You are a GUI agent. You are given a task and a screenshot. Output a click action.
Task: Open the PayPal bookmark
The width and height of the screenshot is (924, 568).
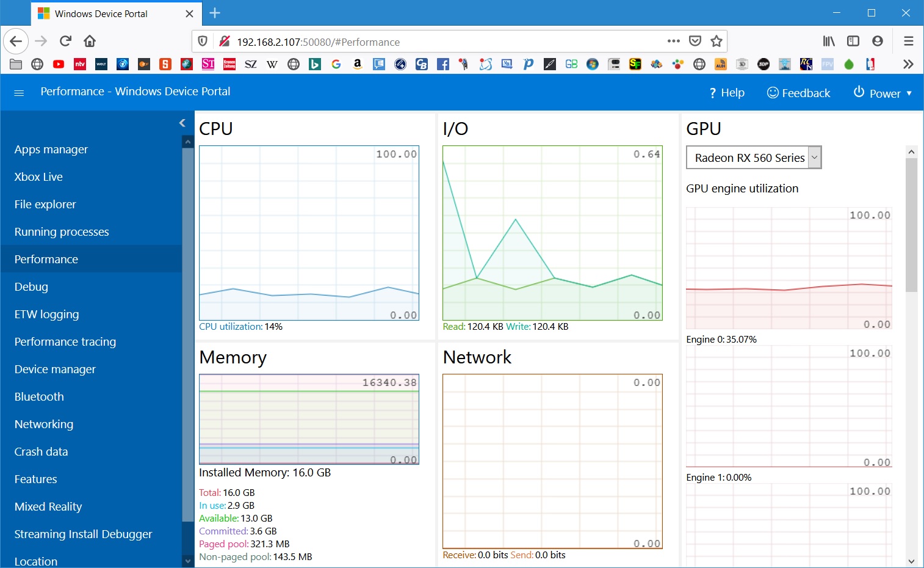tap(529, 64)
